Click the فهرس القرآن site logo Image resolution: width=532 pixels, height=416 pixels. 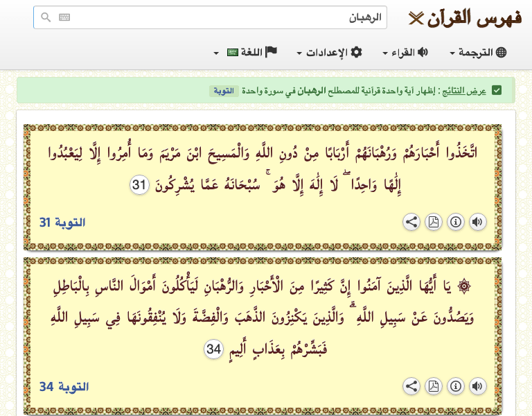465,17
